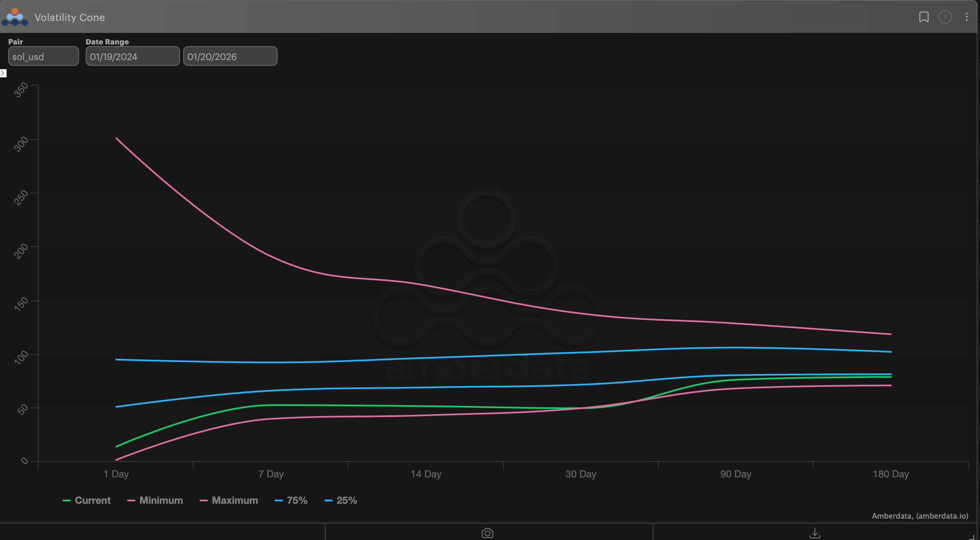Open the info icon next to bookmark
980x540 pixels.
coord(945,17)
